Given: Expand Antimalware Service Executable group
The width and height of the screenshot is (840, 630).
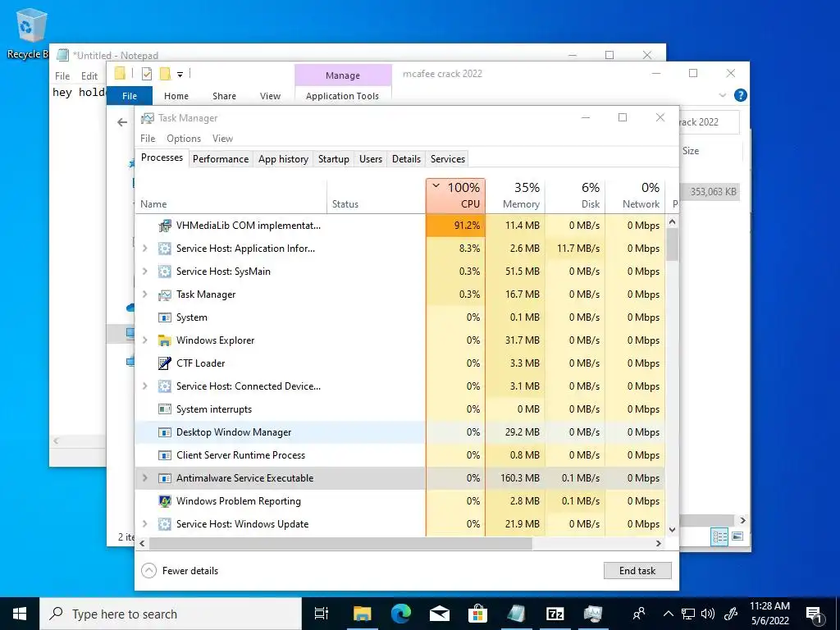Looking at the screenshot, I should pyautogui.click(x=144, y=478).
